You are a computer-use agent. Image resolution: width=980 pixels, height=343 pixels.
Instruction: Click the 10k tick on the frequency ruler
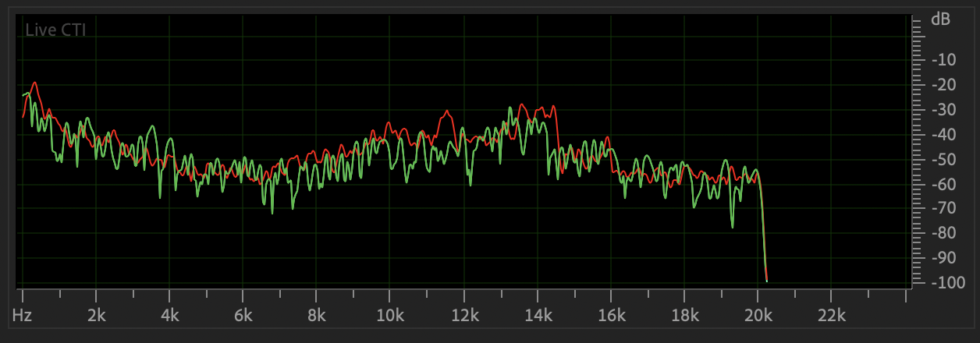pos(389,315)
